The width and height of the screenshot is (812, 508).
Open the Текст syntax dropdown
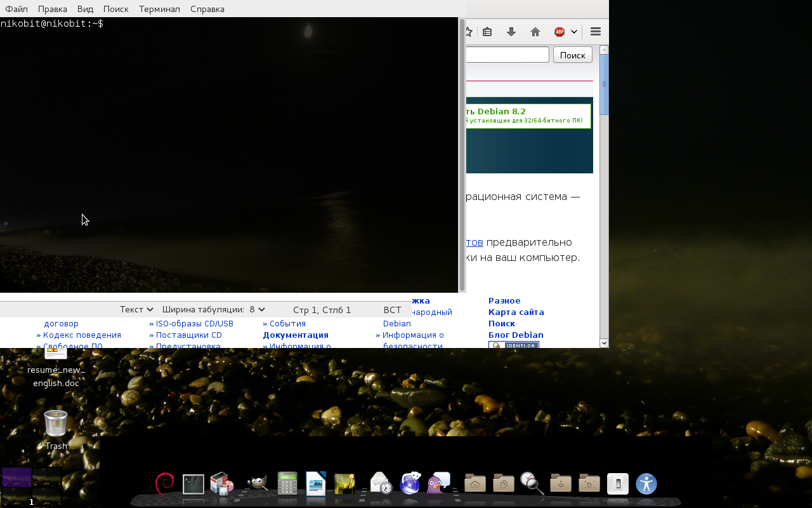point(136,309)
